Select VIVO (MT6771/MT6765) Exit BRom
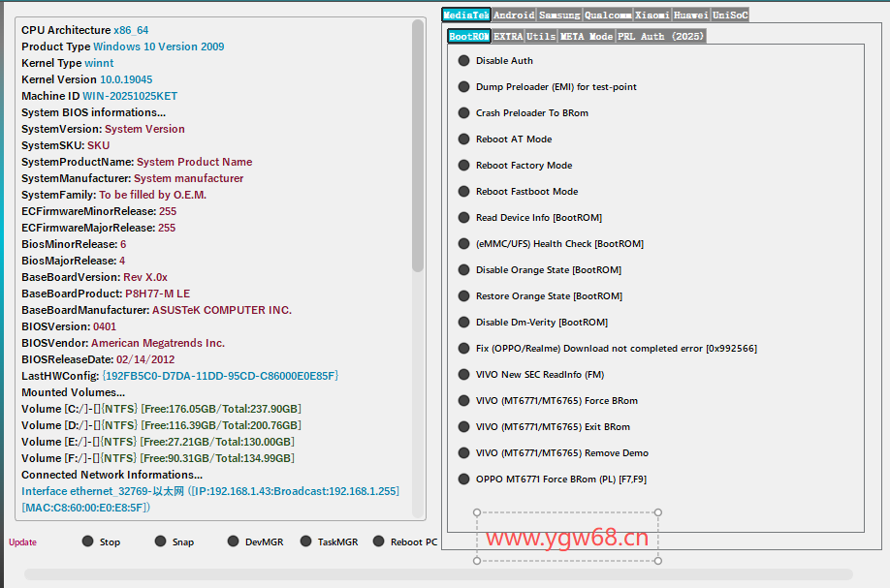Screen dimensions: 890x588 point(544,426)
